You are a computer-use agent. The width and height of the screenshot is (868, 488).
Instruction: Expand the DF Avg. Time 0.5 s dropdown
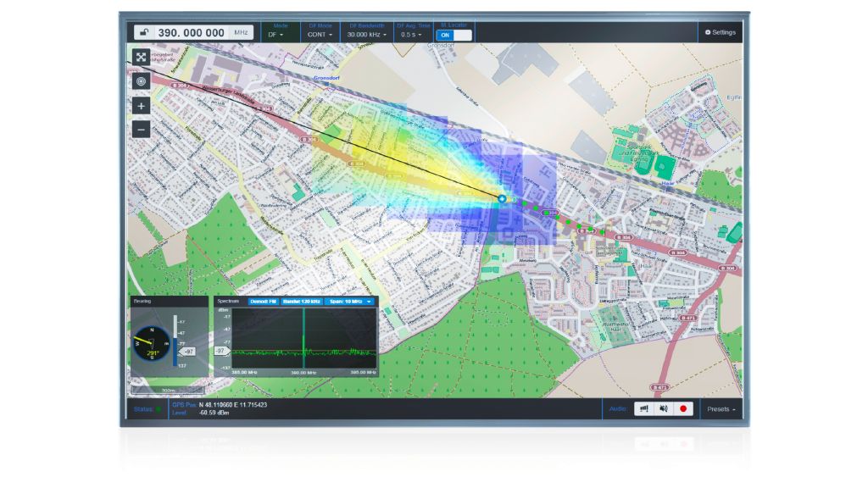tap(412, 35)
